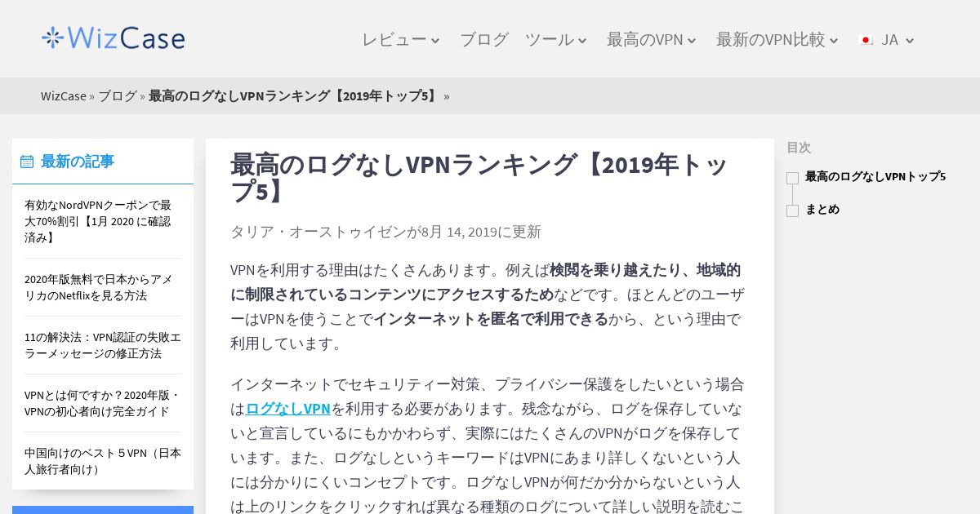The height and width of the screenshot is (514, 980).
Task: Jump to 最高のログなしVPNトップ5 section
Action: click(875, 176)
